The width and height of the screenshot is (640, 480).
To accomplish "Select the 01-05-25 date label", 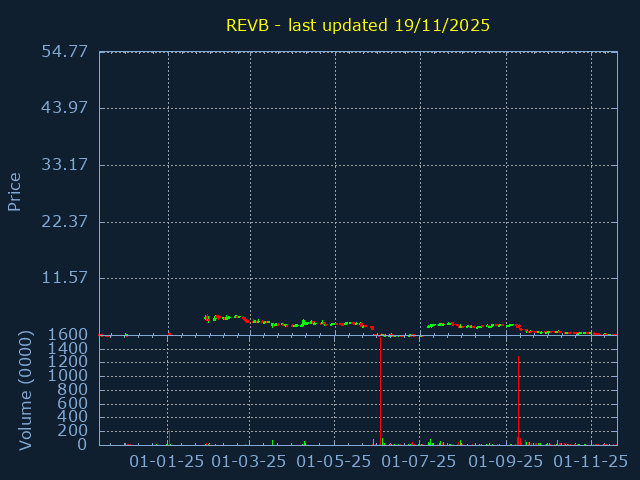I will (x=335, y=461).
